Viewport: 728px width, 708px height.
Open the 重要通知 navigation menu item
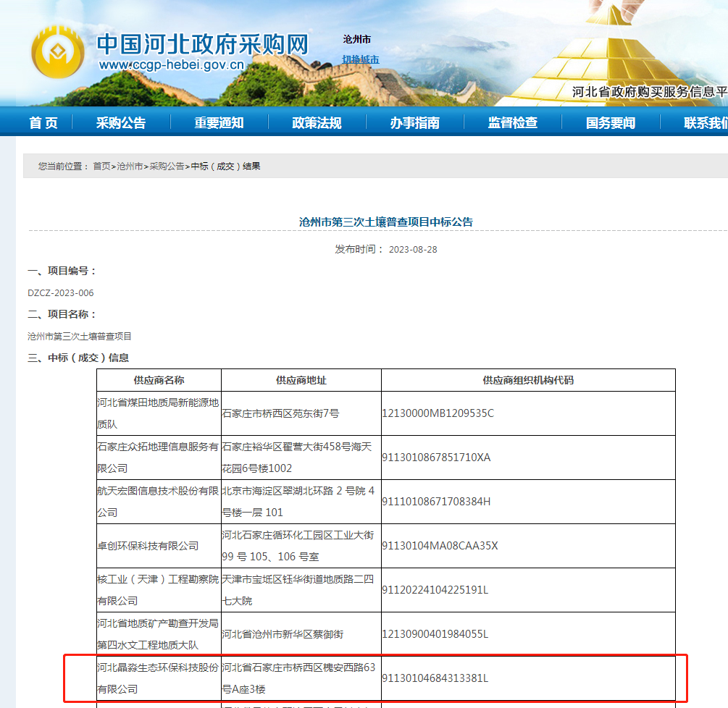coord(219,122)
